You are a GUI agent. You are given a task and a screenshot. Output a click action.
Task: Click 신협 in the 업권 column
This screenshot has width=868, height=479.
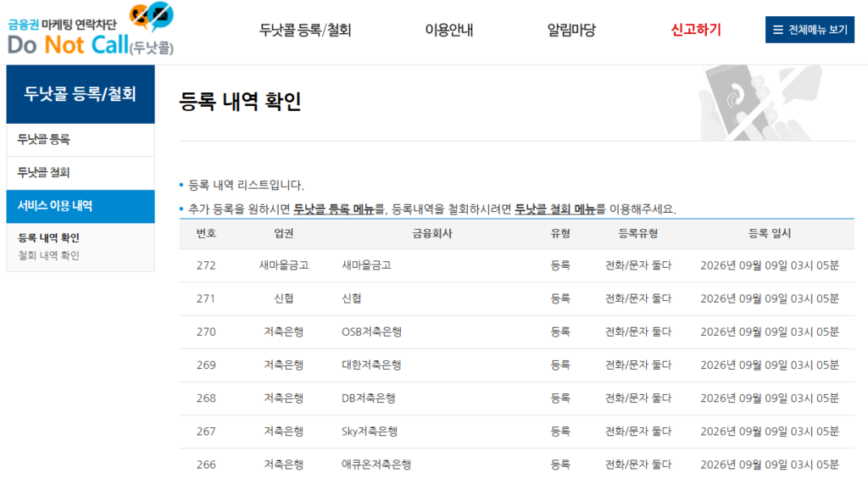pyautogui.click(x=283, y=299)
